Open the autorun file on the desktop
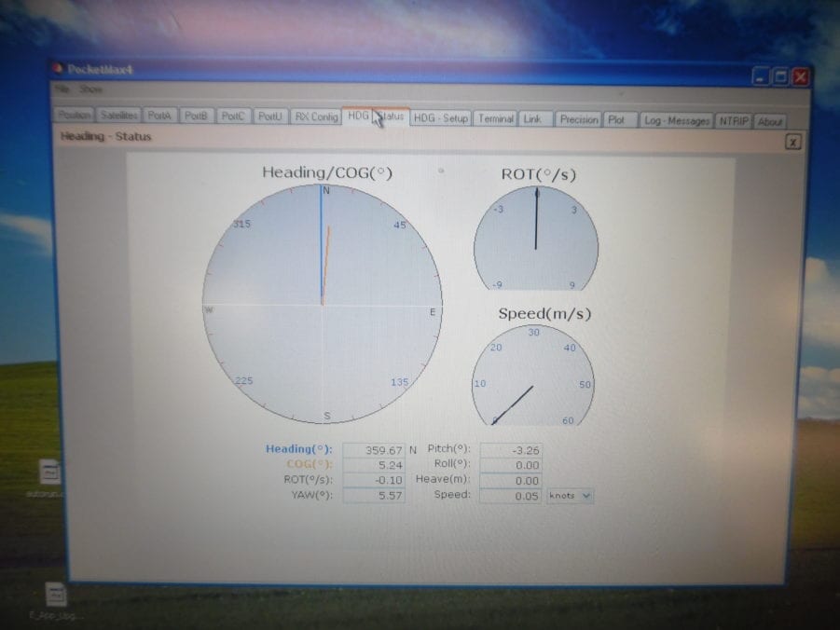This screenshot has height=630, width=840. (x=49, y=472)
